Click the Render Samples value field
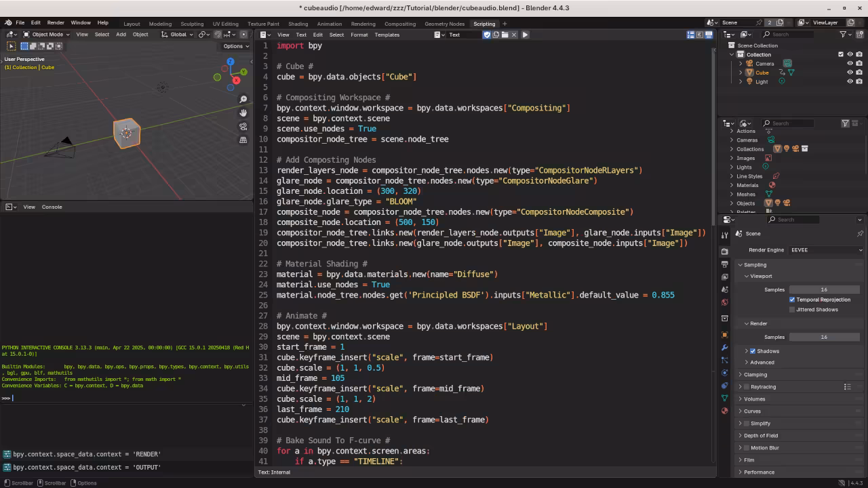 pyautogui.click(x=824, y=337)
